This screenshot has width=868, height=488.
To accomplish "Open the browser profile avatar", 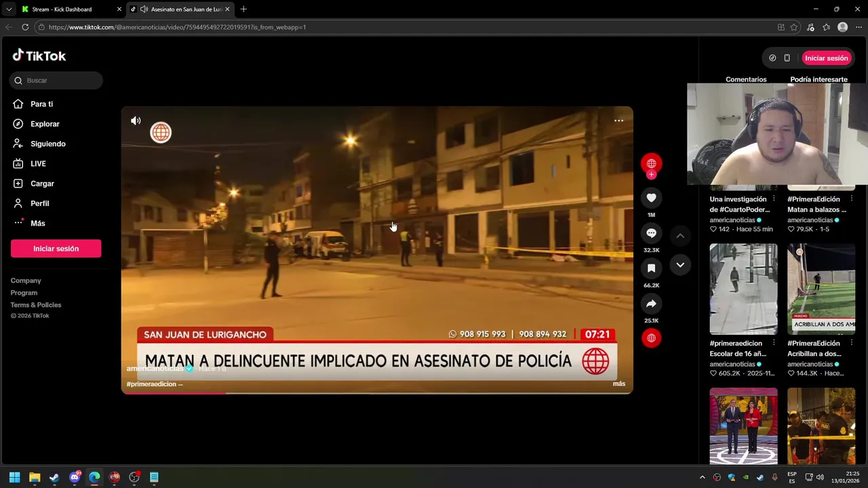I will click(842, 27).
